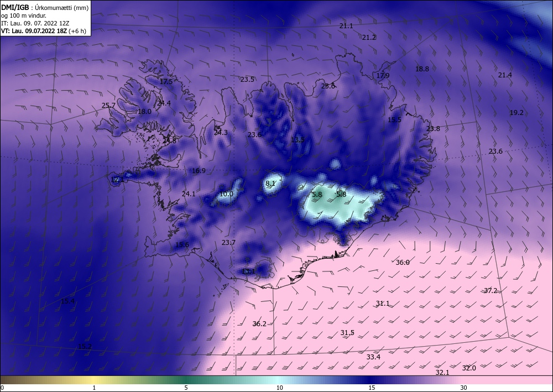The width and height of the screenshot is (553, 392).
Task: Click the 17.5 value in the Westfjords
Action: click(x=166, y=82)
